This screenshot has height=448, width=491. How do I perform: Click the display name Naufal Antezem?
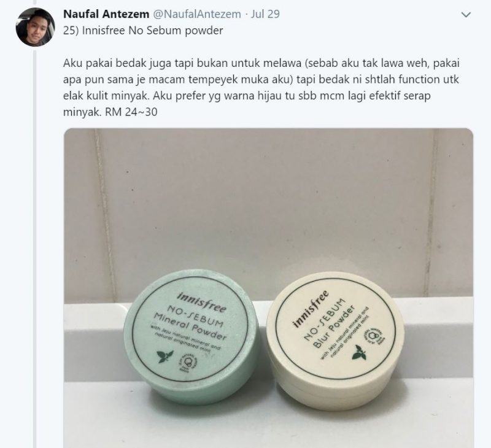coord(106,14)
